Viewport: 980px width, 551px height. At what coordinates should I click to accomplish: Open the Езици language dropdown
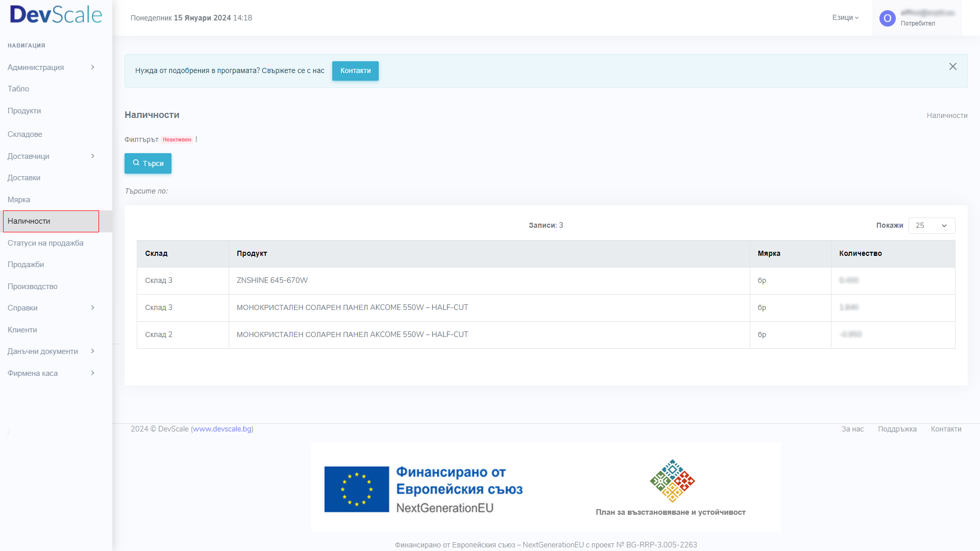[x=845, y=17]
